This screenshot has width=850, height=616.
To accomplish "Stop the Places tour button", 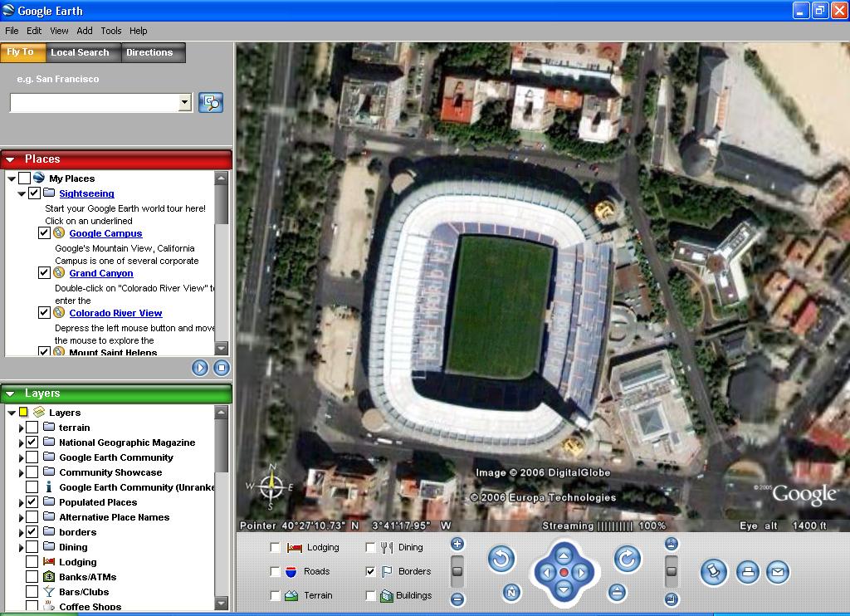I will point(221,369).
